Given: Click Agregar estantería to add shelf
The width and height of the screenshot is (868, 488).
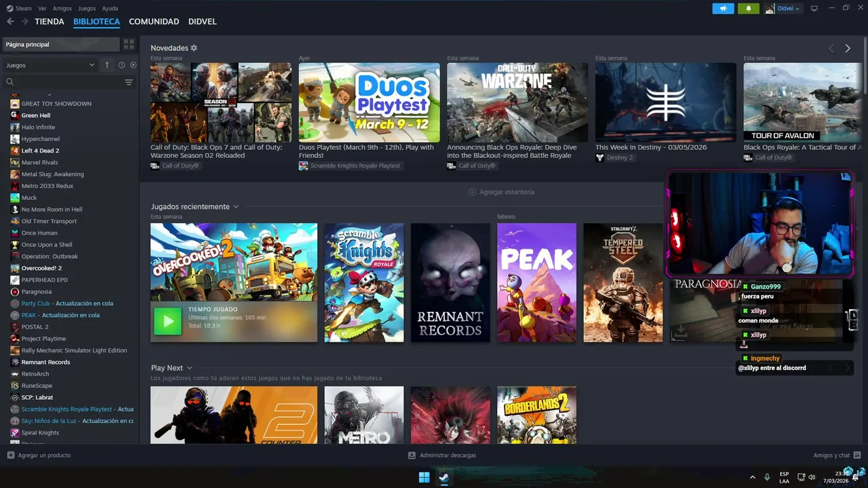Looking at the screenshot, I should click(x=502, y=192).
